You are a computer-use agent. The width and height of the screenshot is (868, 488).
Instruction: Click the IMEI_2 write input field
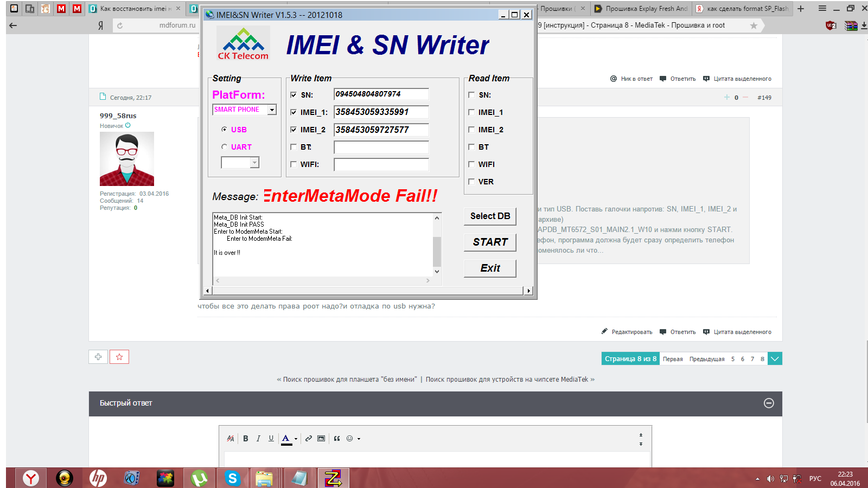tap(381, 130)
